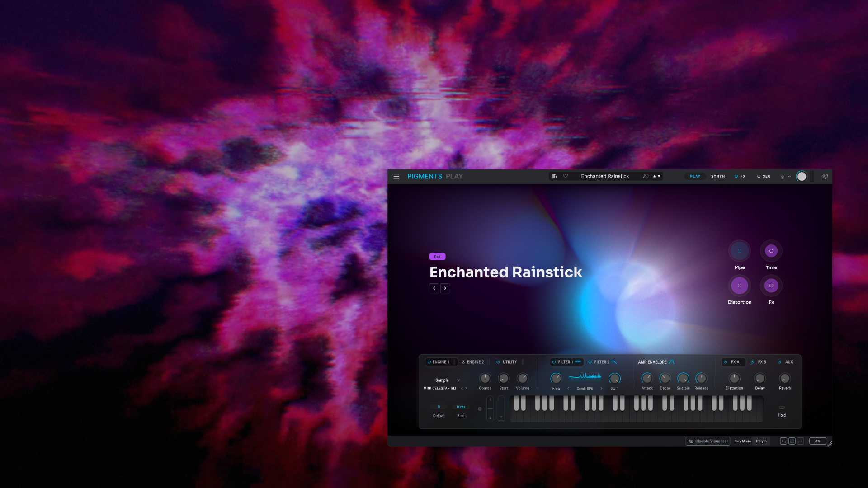Click the CPU meter 8% box

point(817,441)
